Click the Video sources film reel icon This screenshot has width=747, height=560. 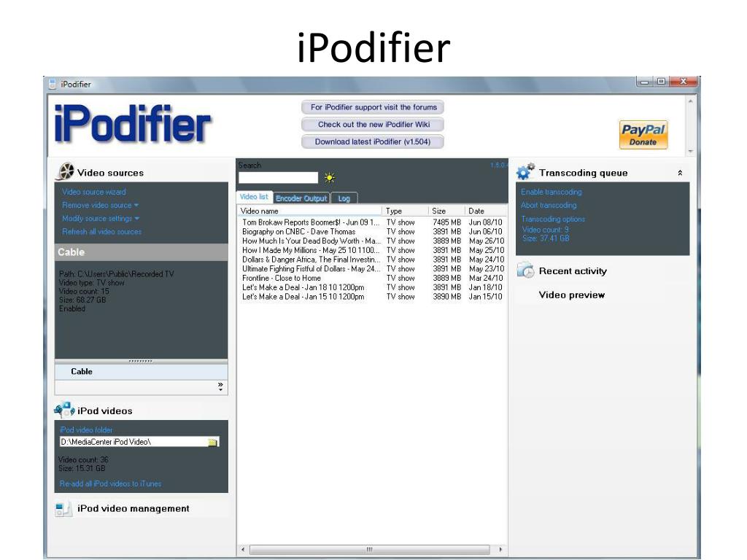click(65, 172)
